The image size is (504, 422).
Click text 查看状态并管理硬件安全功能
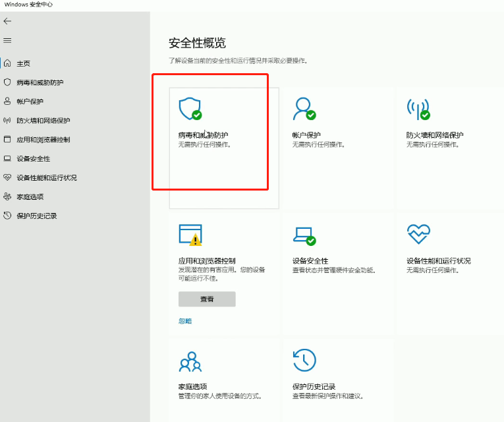pyautogui.click(x=333, y=270)
